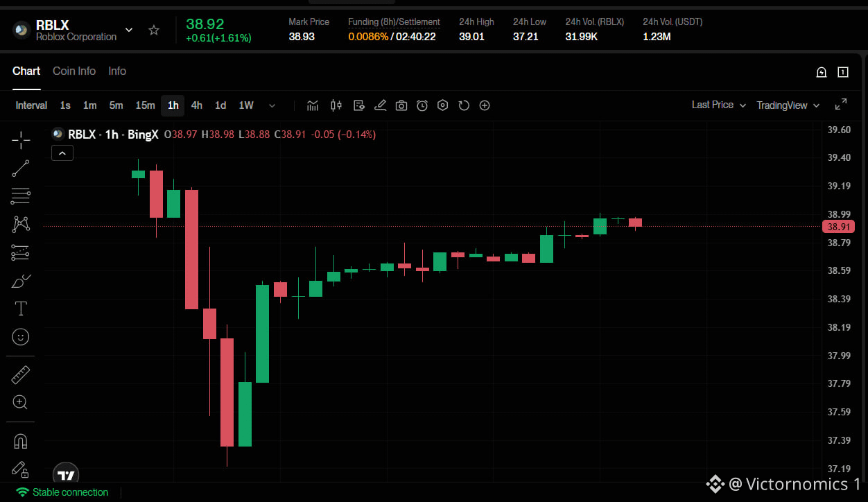This screenshot has width=868, height=502.
Task: Toggle lock all drawing tools
Action: tap(21, 469)
